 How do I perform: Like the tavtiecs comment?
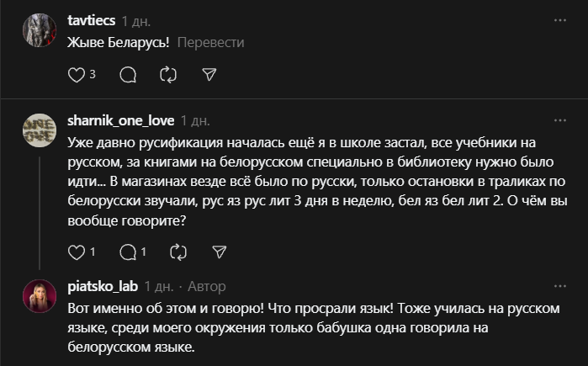77,75
